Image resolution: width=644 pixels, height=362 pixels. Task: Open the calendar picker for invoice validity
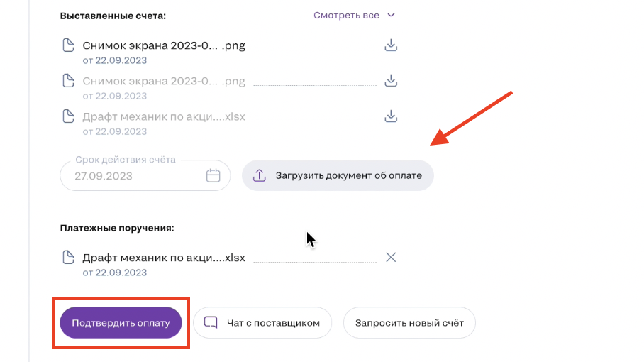[x=213, y=175]
